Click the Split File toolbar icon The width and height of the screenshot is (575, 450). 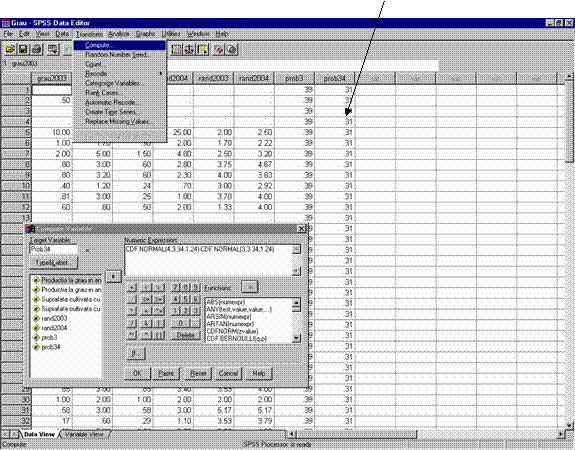(176, 50)
